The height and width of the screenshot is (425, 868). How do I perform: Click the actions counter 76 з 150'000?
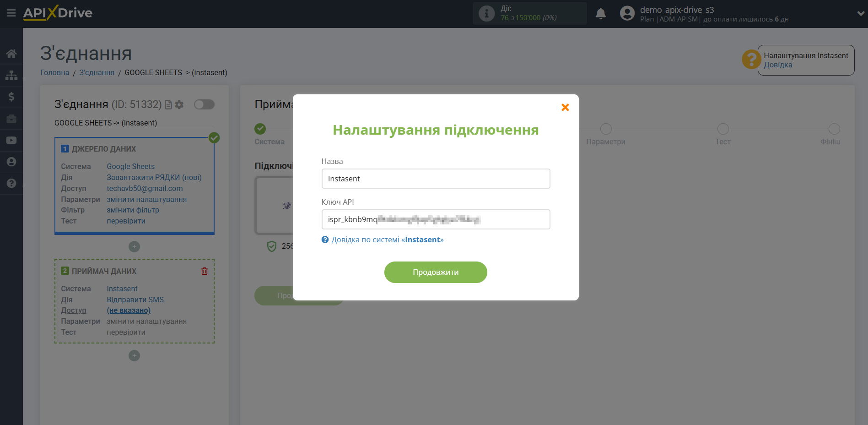528,18
